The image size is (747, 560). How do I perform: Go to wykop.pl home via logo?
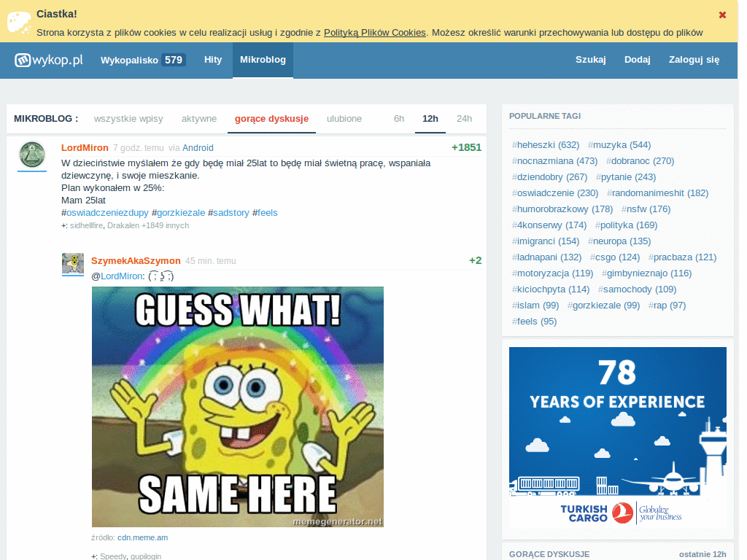(x=49, y=60)
